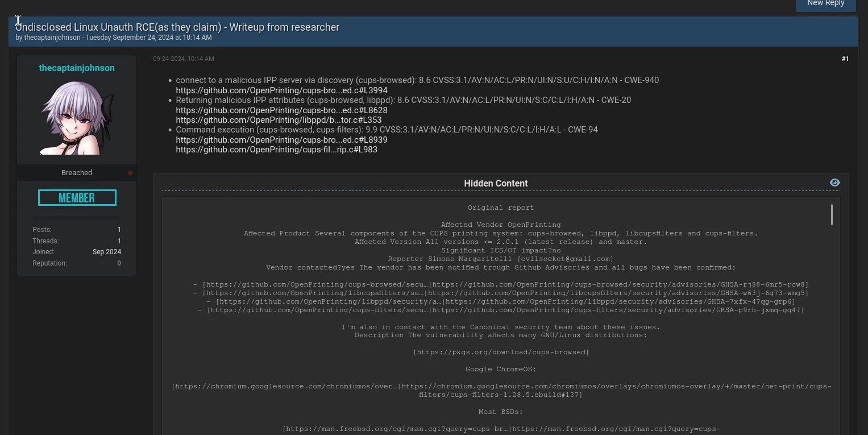Open the libppd tor.c#L353 GitHub link
The image size is (868, 435).
278,120
